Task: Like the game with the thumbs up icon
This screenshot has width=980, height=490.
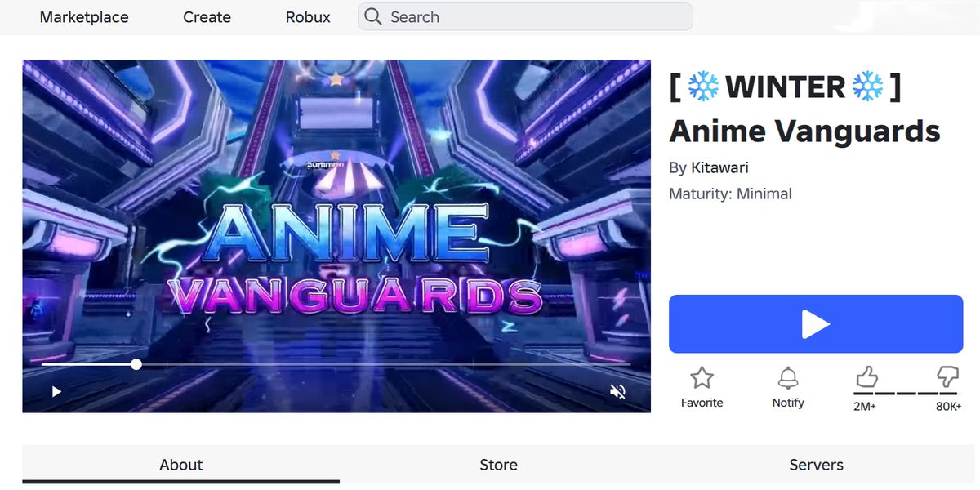Action: [866, 376]
